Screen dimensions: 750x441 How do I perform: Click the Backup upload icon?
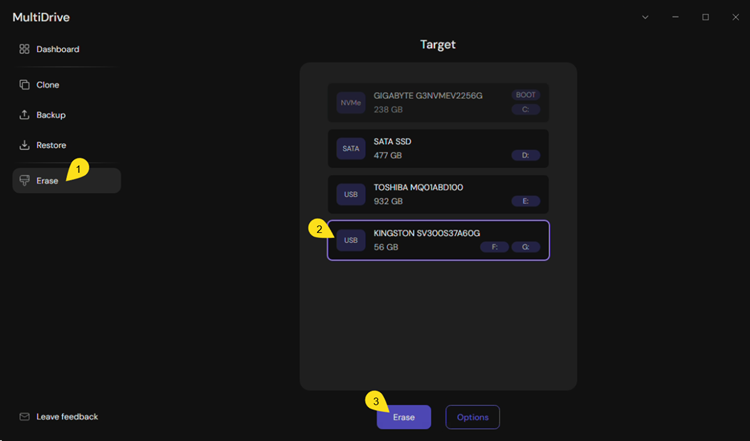pyautogui.click(x=25, y=115)
